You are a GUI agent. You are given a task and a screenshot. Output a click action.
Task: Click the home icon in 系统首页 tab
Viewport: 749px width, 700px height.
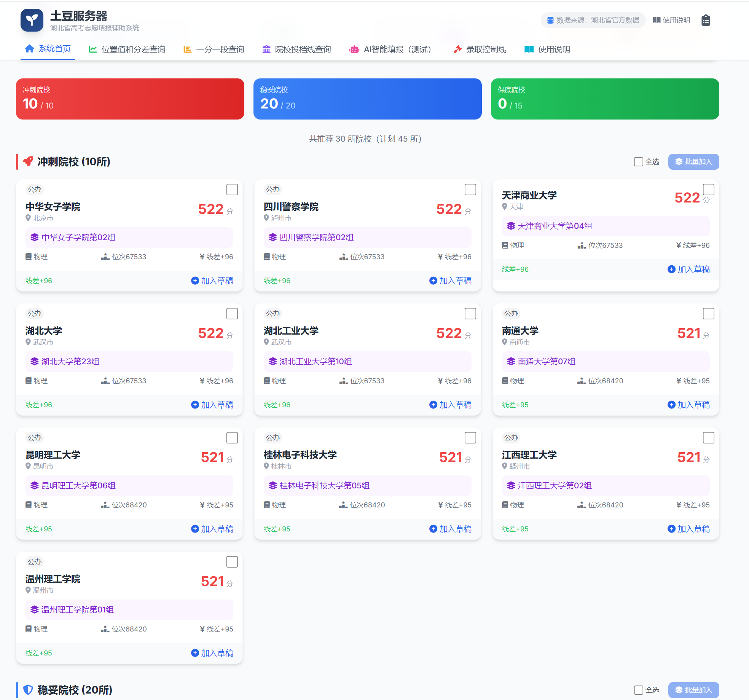[x=30, y=49]
